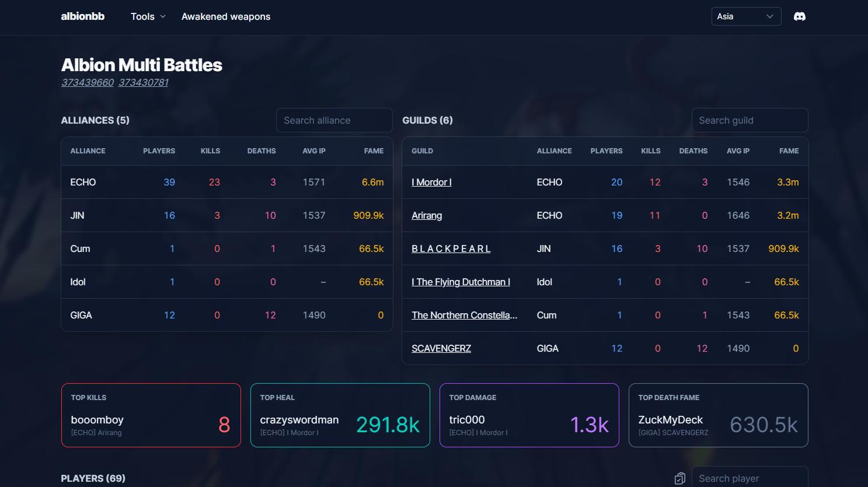Screen dimensions: 868x487
Task: Sort guilds by KILLS column header
Action: pos(651,150)
